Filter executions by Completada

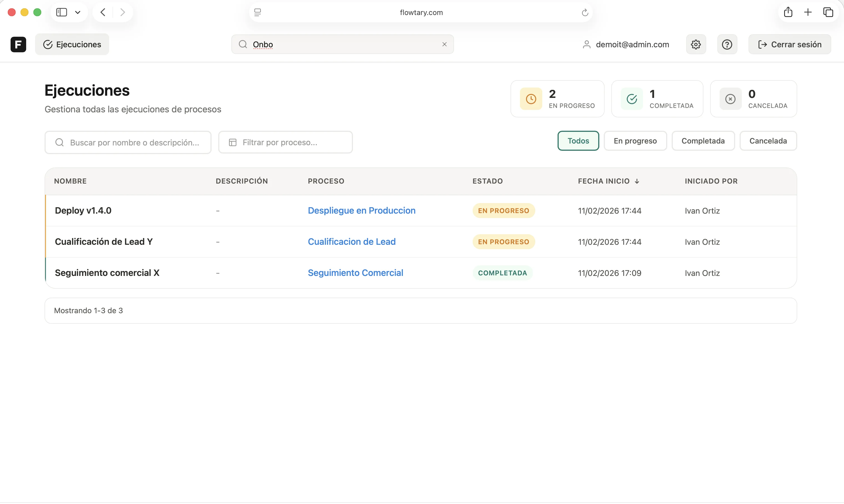(703, 141)
